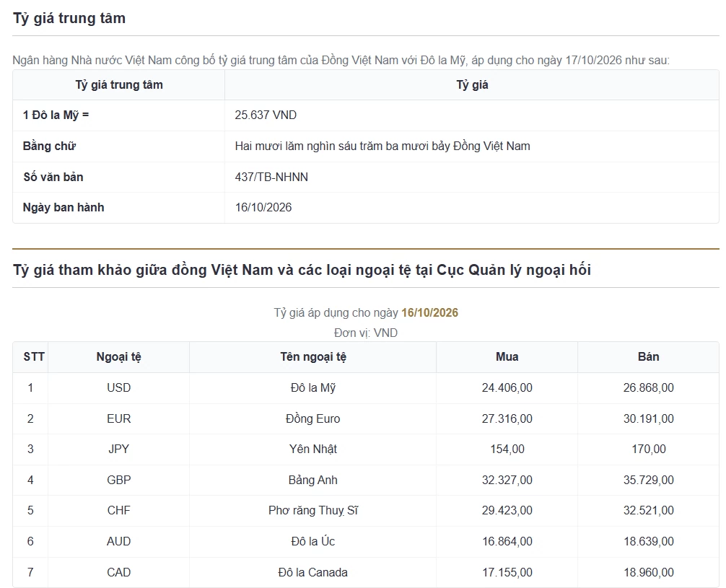The height and width of the screenshot is (588, 726).
Task: Click the "Đồng Euro" currency name
Action: [x=313, y=418]
